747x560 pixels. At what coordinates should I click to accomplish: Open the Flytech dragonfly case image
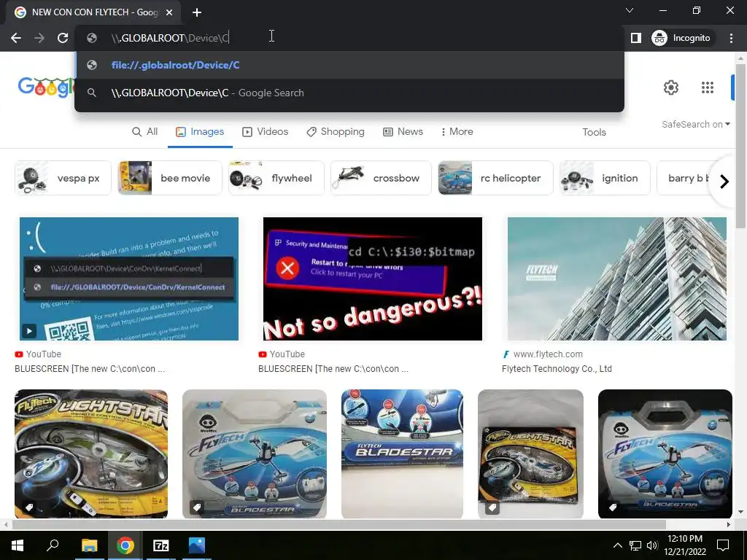[x=255, y=454]
